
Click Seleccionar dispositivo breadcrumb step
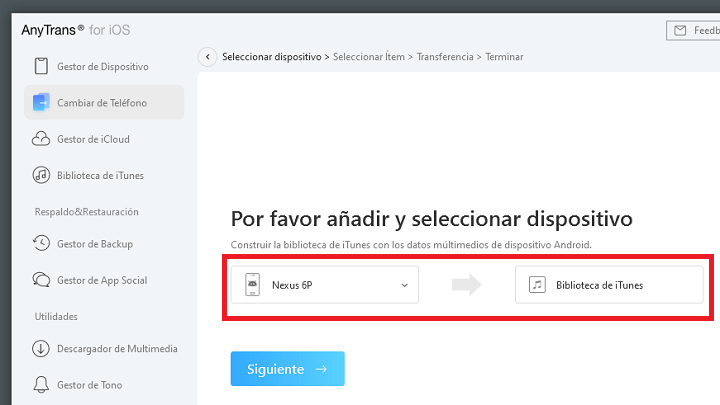[272, 57]
